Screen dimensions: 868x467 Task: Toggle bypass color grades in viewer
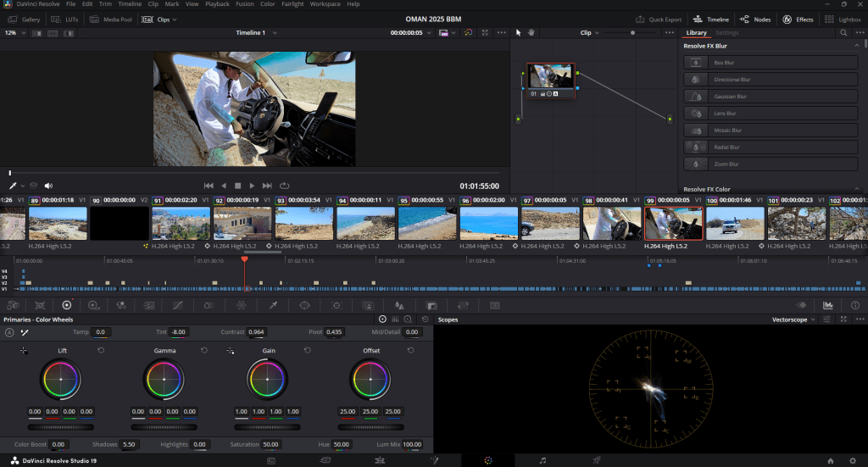coord(468,33)
